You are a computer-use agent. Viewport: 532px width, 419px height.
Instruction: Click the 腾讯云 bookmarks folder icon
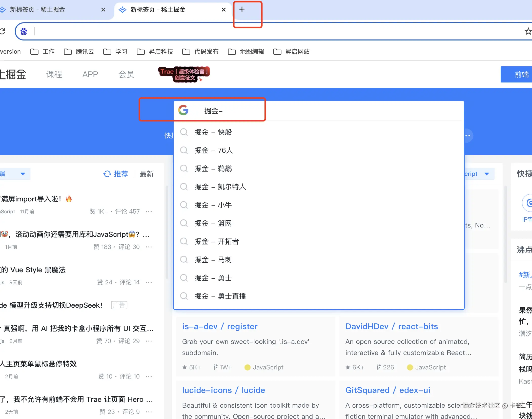click(x=68, y=51)
